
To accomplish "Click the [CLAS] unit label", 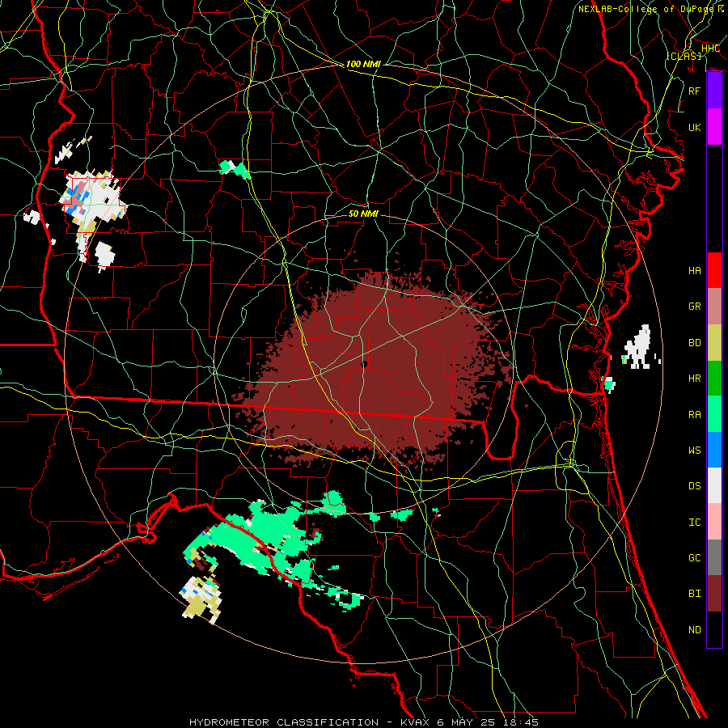I will [x=684, y=56].
